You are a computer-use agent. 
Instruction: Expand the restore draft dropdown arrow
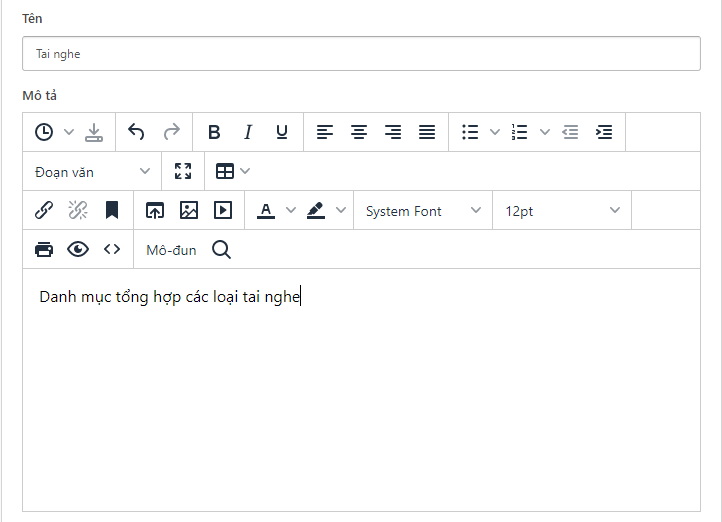69,132
